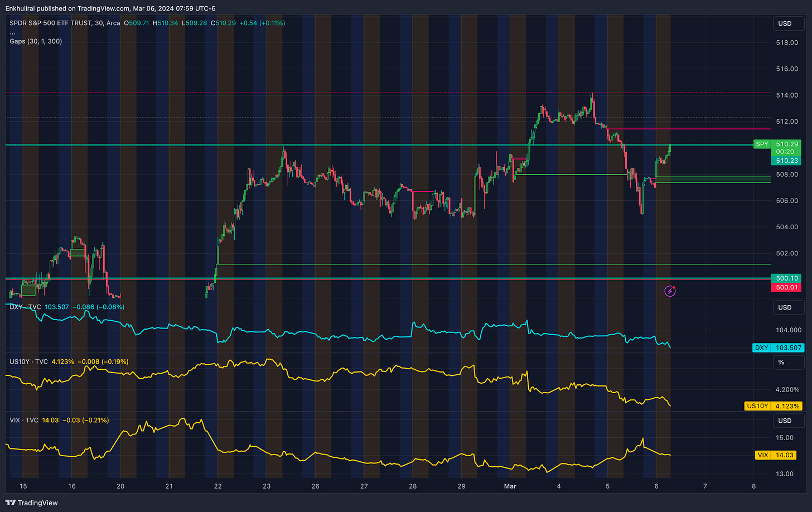Screen dimensions: 812x512
Task: Select the DXY · TVC pane legend
Action: pyautogui.click(x=26, y=307)
